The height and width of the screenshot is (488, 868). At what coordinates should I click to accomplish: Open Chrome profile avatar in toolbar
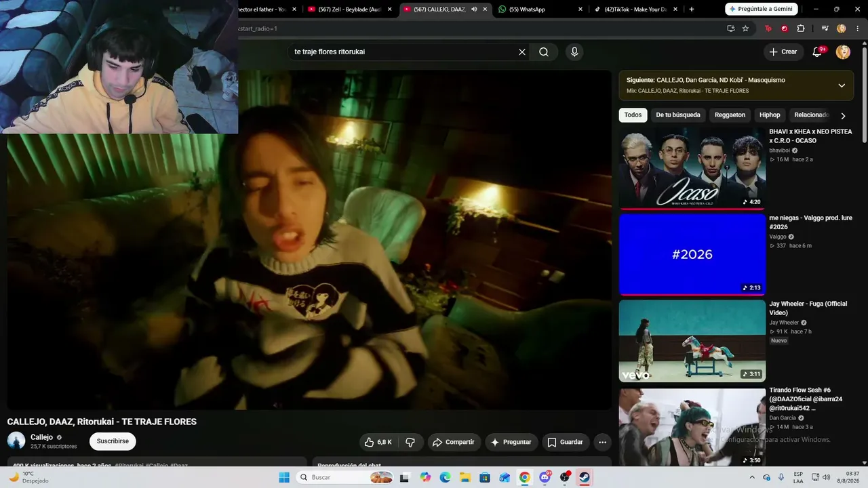pos(842,28)
